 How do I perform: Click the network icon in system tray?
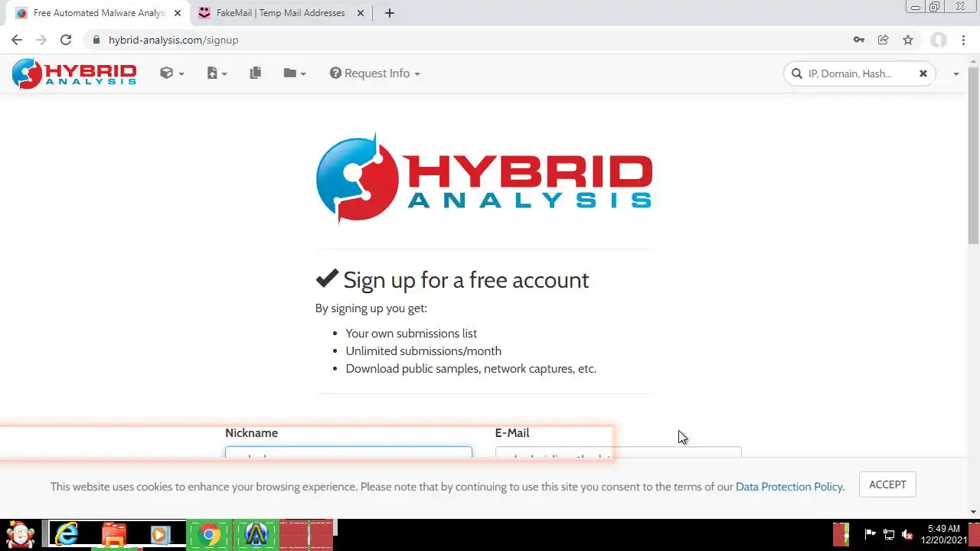tap(889, 534)
